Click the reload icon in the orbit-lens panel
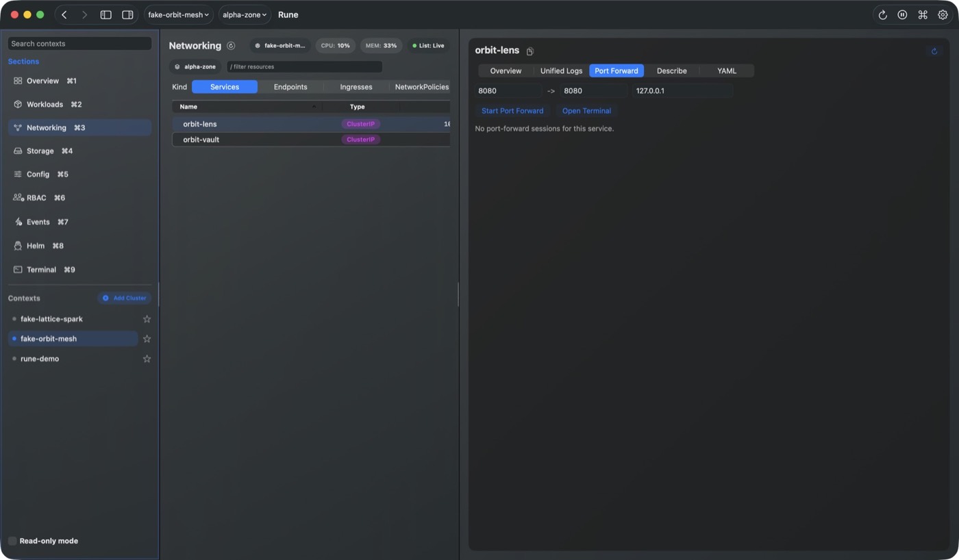This screenshot has height=560, width=959. pyautogui.click(x=934, y=51)
